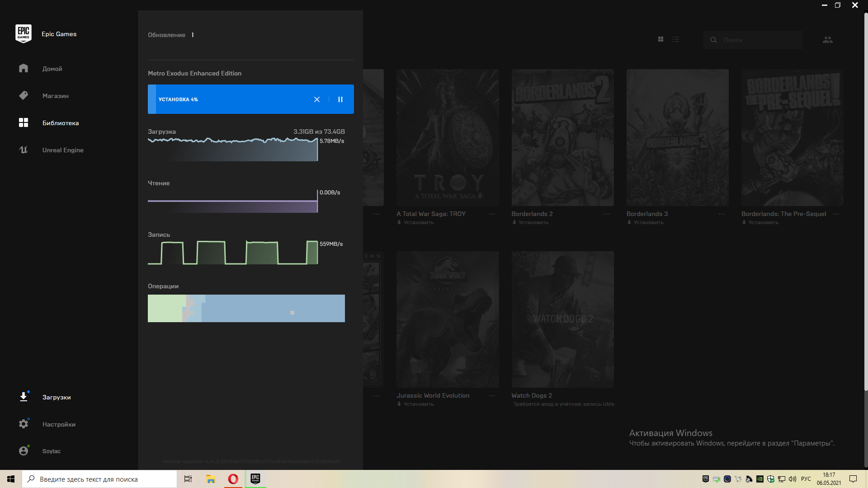Open the Загрузки downloads panel
868x488 pixels.
(x=56, y=397)
